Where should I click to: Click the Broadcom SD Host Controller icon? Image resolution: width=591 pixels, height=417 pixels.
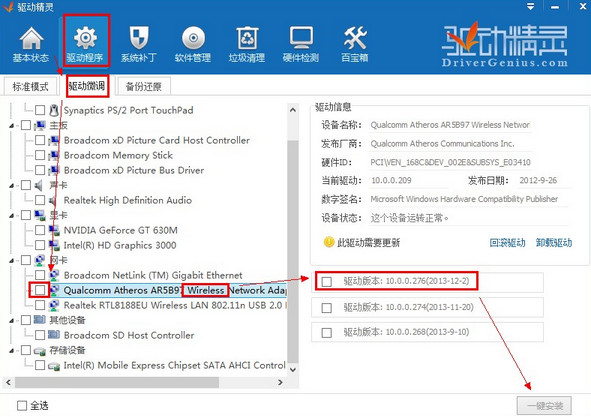[x=54, y=335]
